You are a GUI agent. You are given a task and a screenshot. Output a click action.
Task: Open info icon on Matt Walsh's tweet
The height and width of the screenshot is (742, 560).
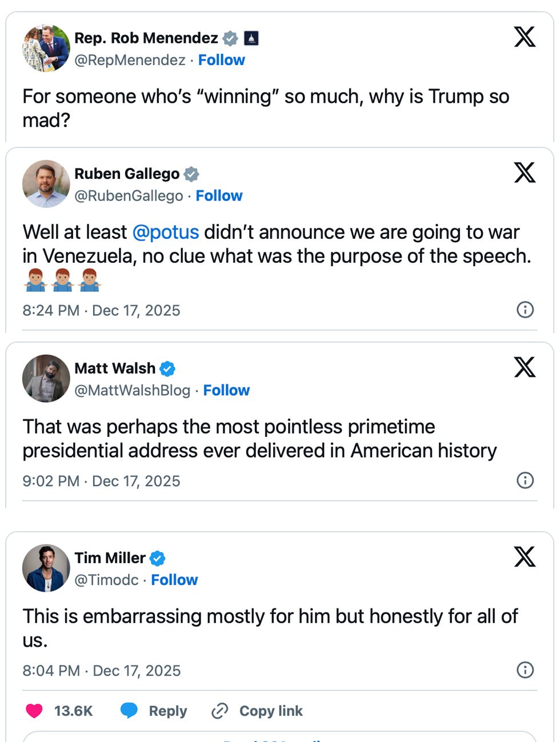(x=525, y=480)
